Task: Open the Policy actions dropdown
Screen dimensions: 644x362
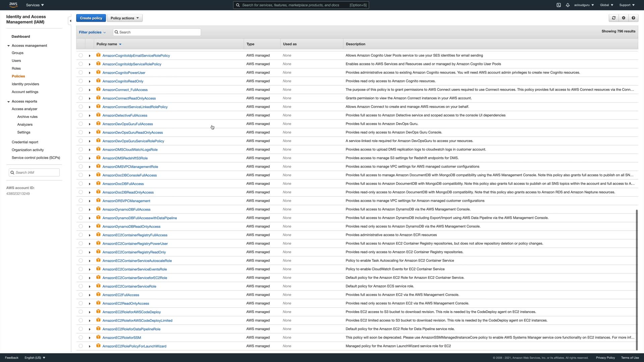Action: coord(124,18)
